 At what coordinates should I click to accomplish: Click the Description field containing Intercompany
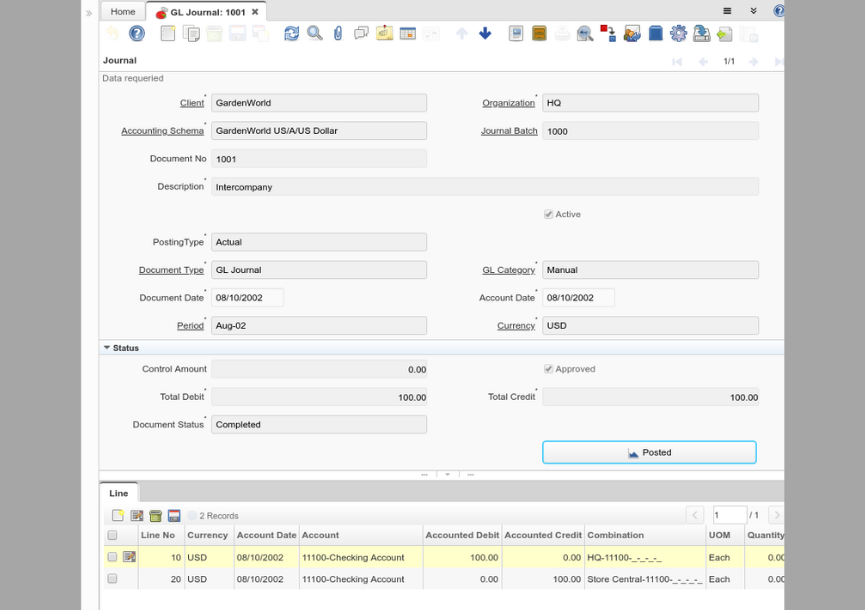485,187
